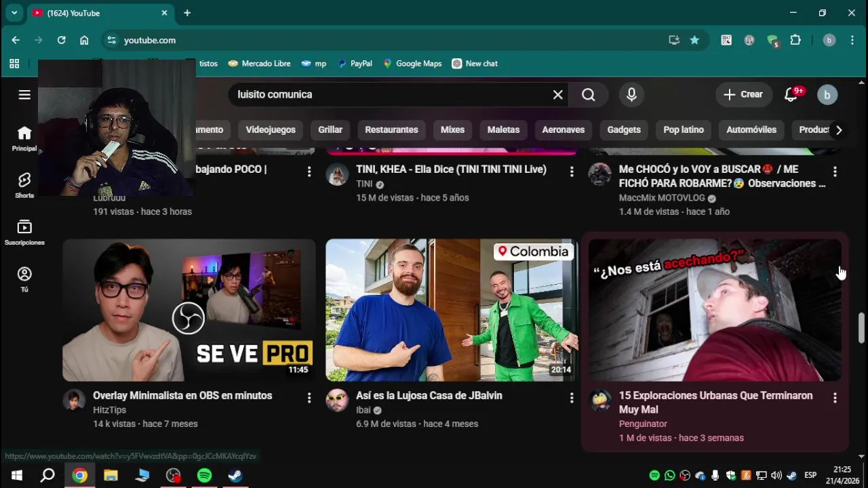
Task: Open the New chat bookmark
Action: [475, 64]
